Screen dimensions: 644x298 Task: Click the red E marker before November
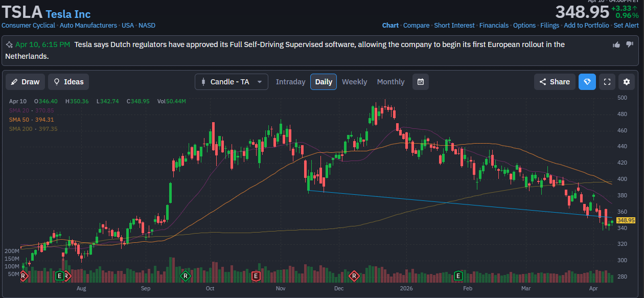click(x=256, y=276)
